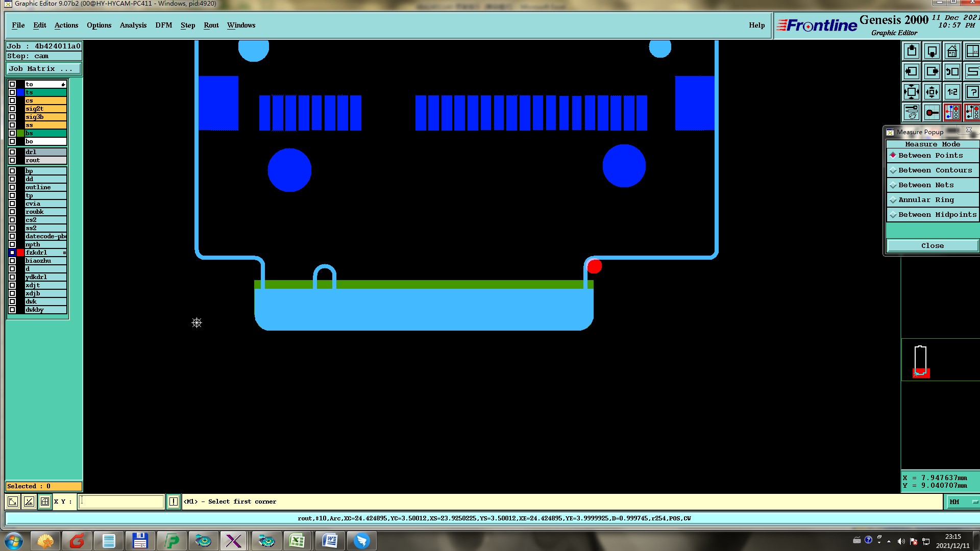Click the Help button in menu bar
The height and width of the screenshot is (551, 980).
756,26
